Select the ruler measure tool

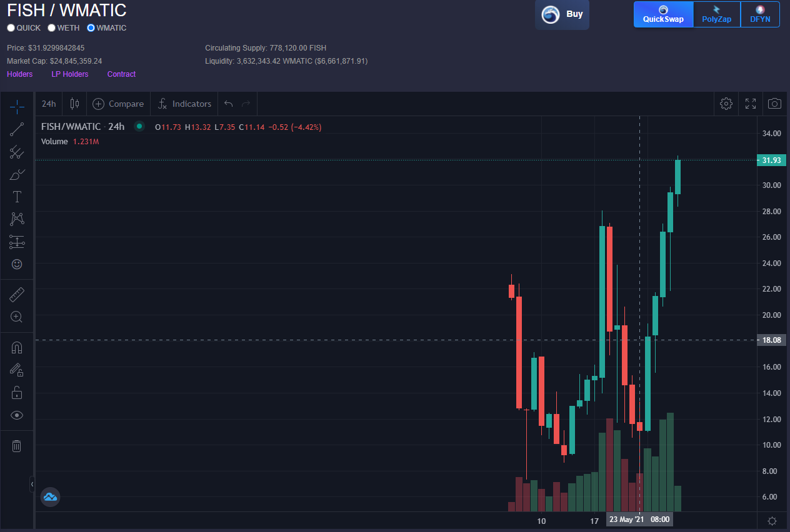click(17, 294)
